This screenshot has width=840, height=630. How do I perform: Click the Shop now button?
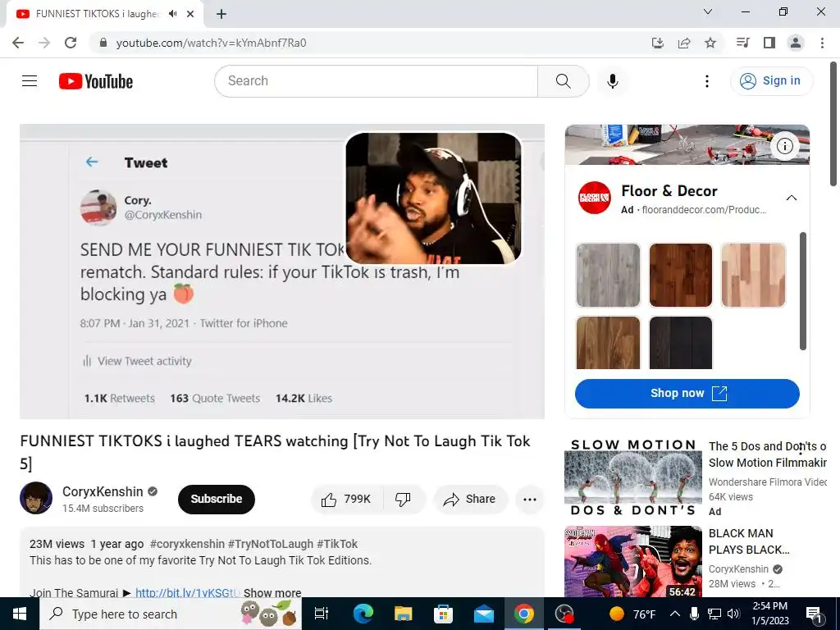687,393
